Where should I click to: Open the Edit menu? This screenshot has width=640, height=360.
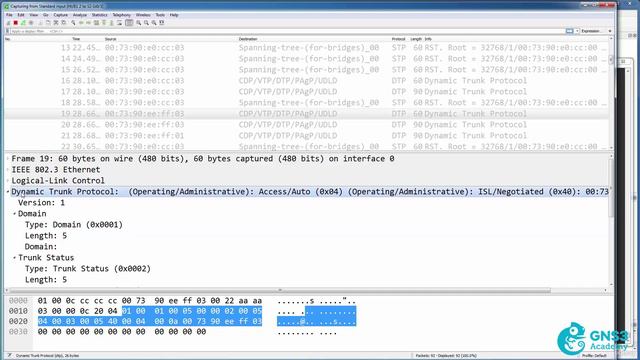click(21, 15)
